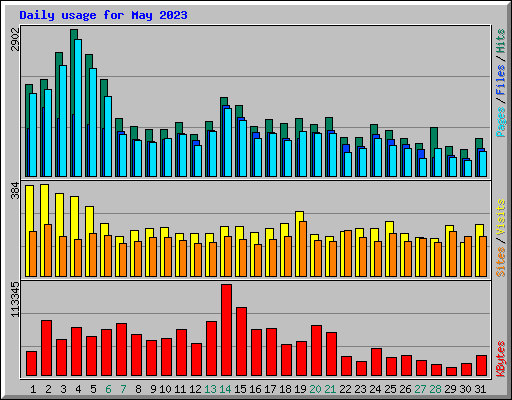Image resolution: width=512 pixels, height=400 pixels.
Task: Click the orange Sites bar for day 2
Action: tap(48, 250)
